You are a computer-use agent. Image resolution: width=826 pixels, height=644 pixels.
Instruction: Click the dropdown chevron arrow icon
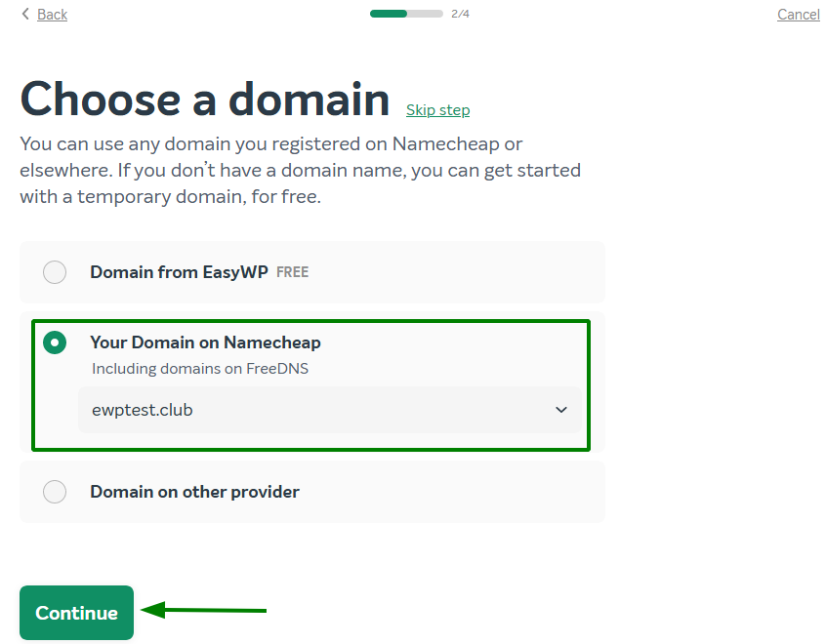561,410
